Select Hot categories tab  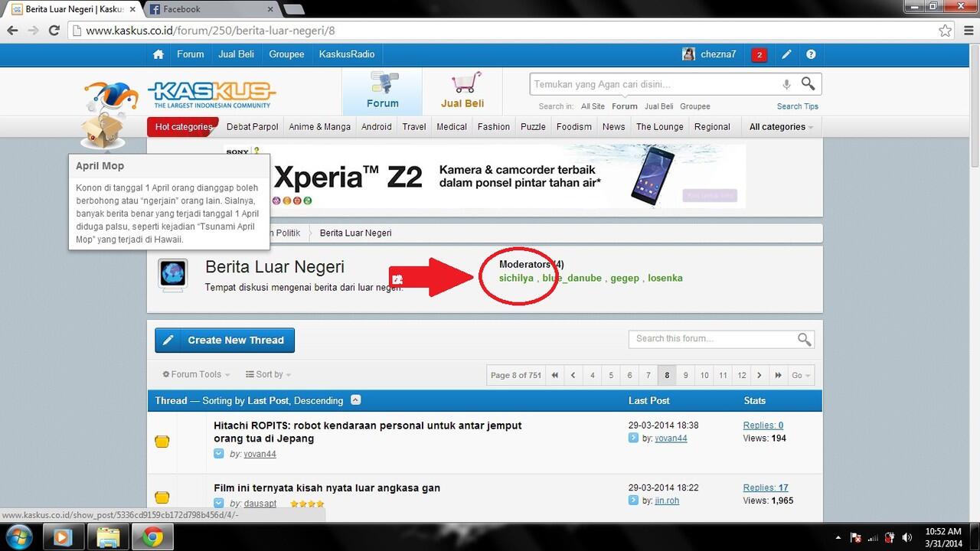click(x=184, y=127)
